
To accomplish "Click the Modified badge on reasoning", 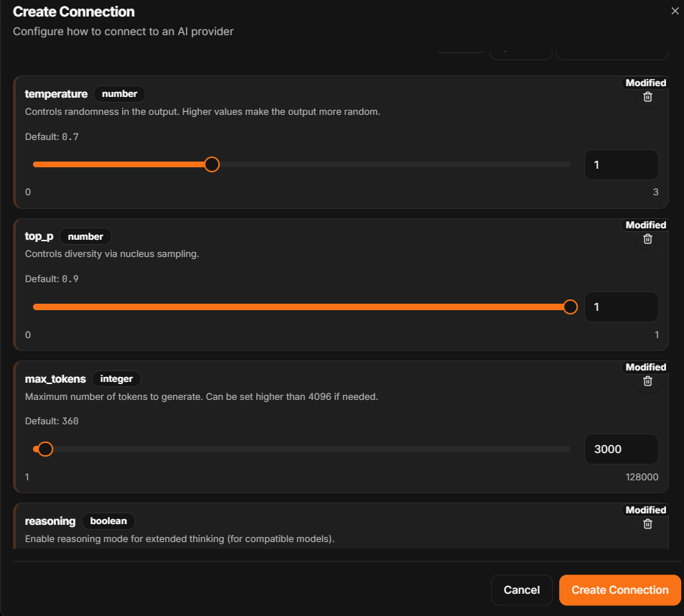I will pyautogui.click(x=646, y=510).
